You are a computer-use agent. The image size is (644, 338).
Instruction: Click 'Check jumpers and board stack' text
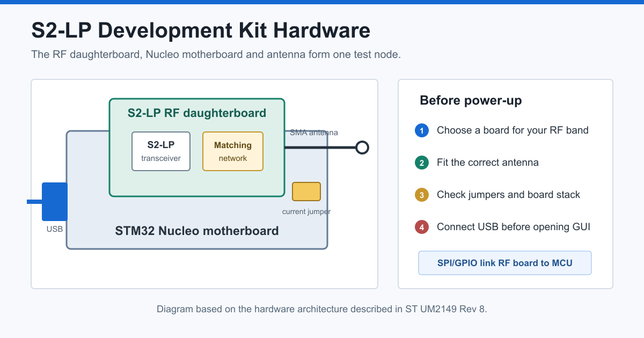(x=508, y=195)
